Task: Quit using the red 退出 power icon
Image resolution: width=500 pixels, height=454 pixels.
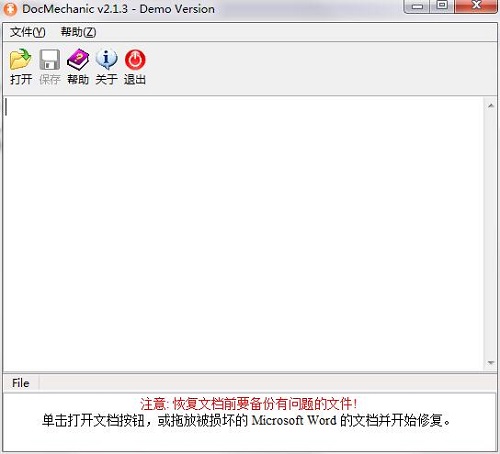Action: (x=135, y=67)
